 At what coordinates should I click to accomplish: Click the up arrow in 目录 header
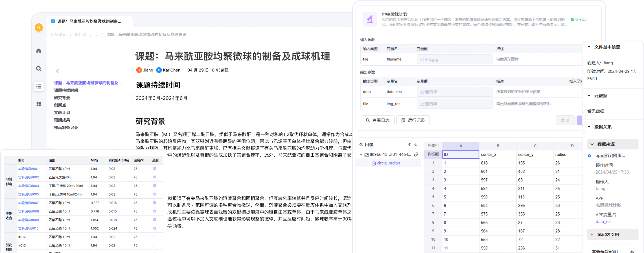pyautogui.click(x=409, y=145)
